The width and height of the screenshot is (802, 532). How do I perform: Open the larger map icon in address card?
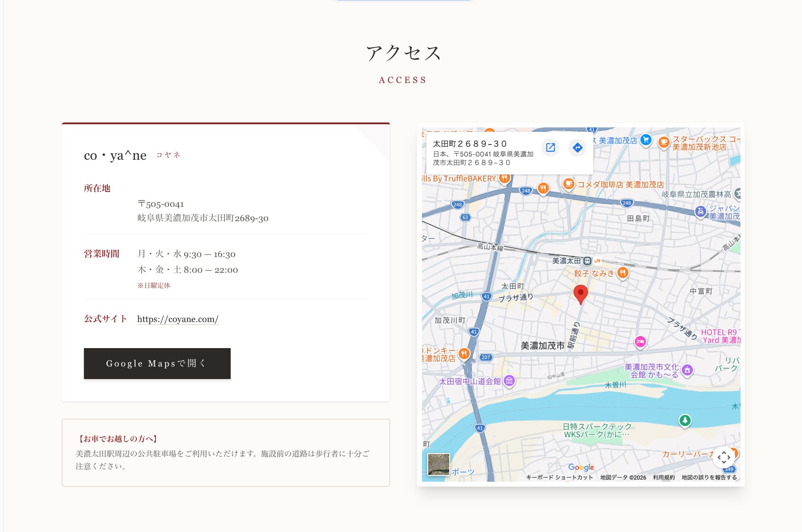550,147
